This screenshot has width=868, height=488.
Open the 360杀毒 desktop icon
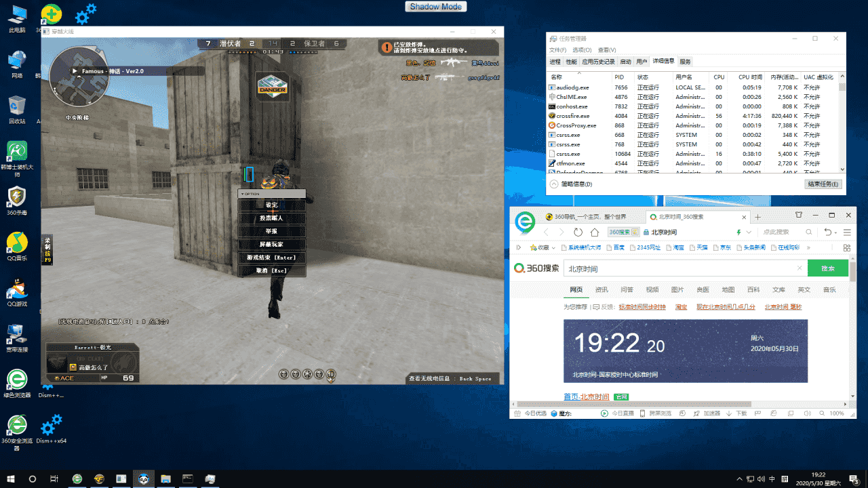(17, 202)
